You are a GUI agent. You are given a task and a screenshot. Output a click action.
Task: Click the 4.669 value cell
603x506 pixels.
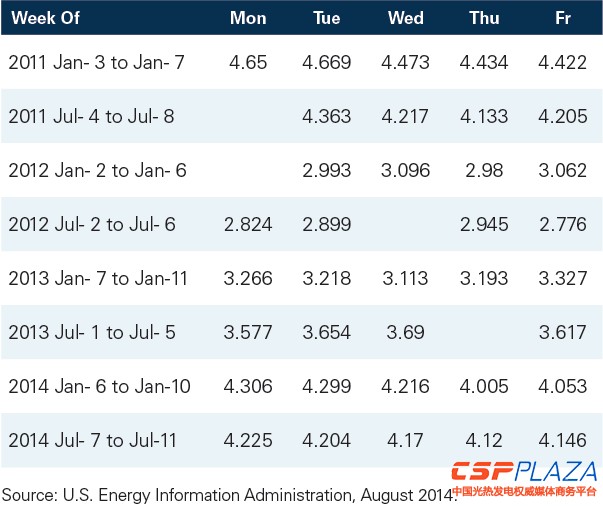pos(327,62)
